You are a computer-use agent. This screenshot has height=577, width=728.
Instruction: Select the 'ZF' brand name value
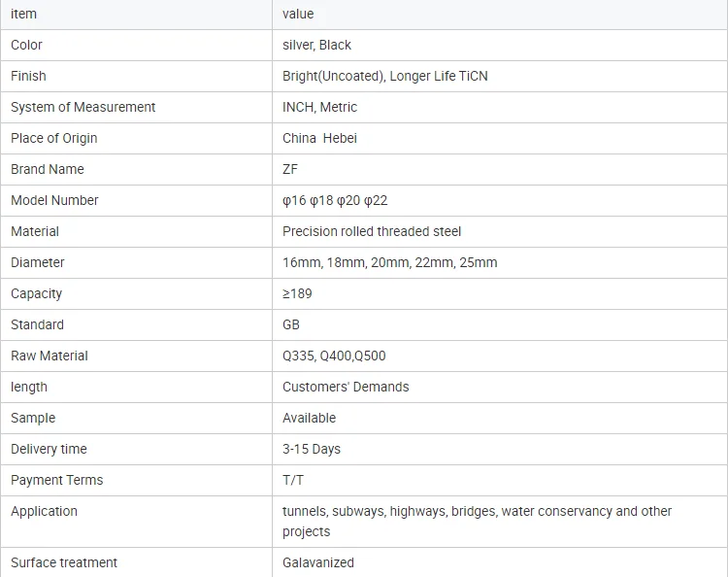[x=290, y=169]
